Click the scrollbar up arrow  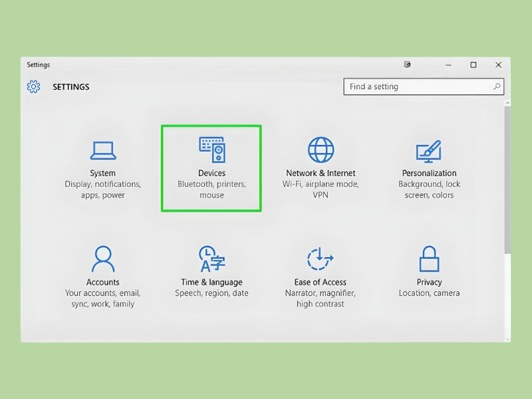[x=507, y=103]
